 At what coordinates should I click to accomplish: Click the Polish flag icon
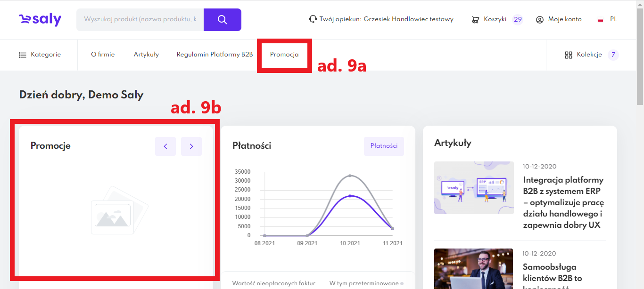pos(601,20)
